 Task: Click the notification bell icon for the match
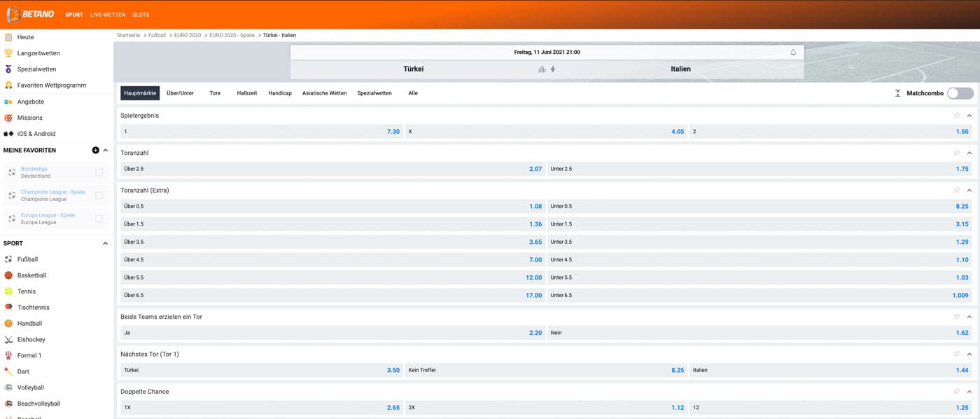coord(793,53)
